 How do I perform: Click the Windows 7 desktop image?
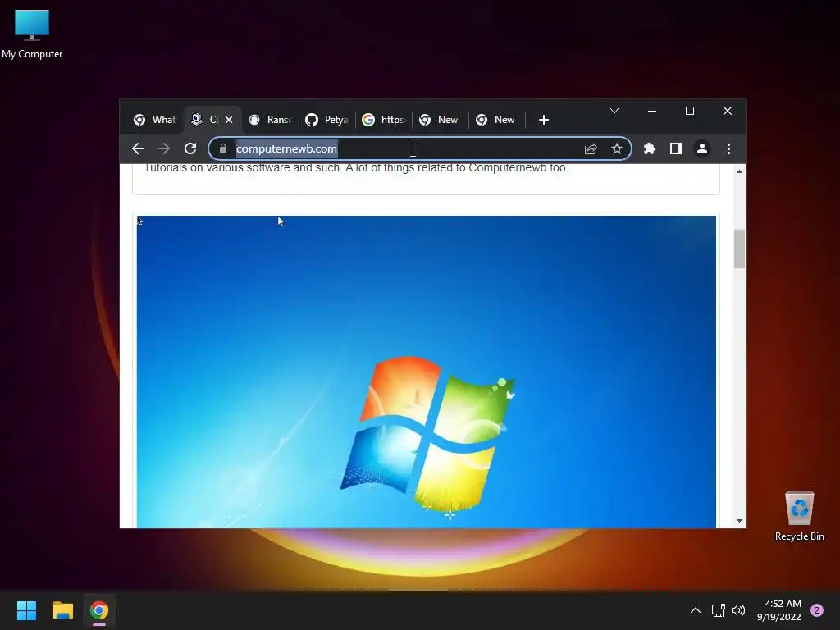[x=427, y=372]
